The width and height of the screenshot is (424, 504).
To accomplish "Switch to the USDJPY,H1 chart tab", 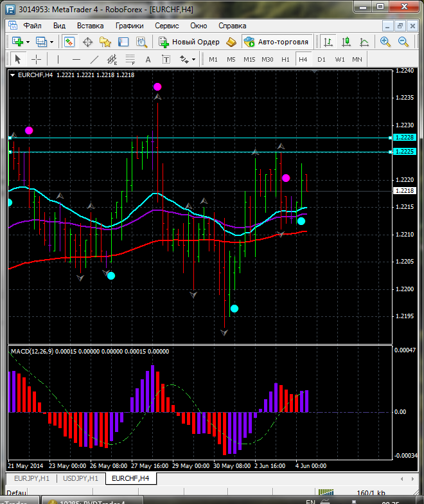I will [x=80, y=478].
